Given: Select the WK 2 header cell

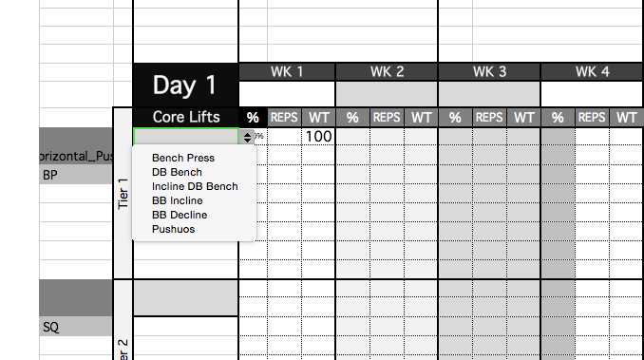Looking at the screenshot, I should (387, 72).
